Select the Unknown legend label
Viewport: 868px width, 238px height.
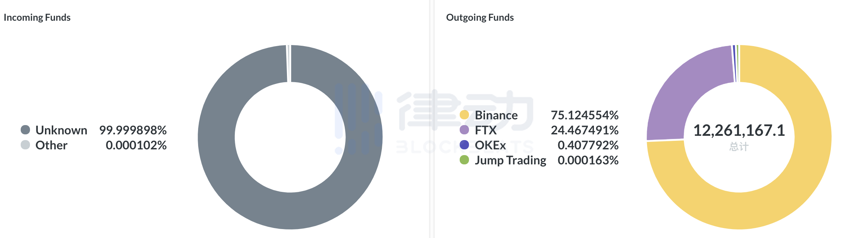61,130
